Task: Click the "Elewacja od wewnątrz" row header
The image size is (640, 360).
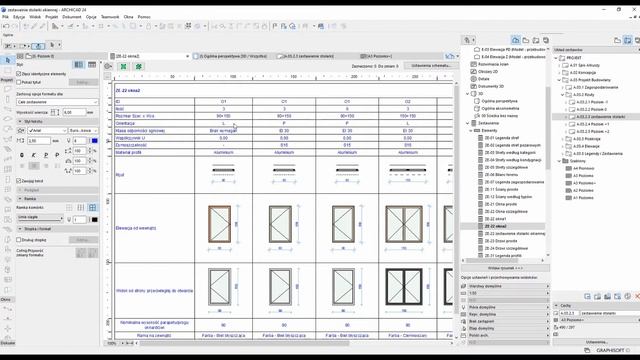Action: [136, 228]
